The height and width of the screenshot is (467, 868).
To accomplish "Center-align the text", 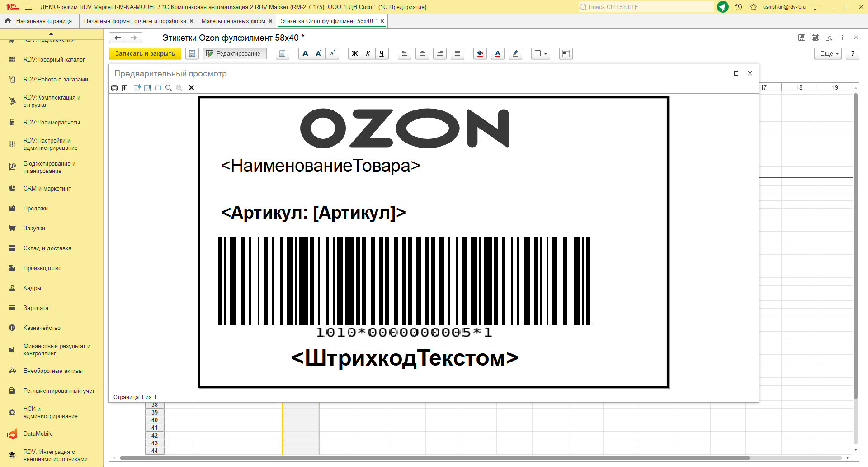I will pyautogui.click(x=422, y=53).
